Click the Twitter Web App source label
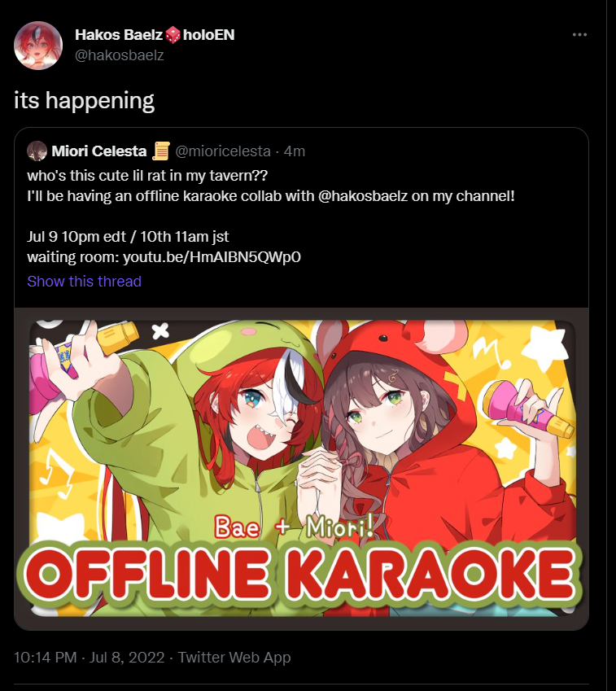 pyautogui.click(x=234, y=657)
